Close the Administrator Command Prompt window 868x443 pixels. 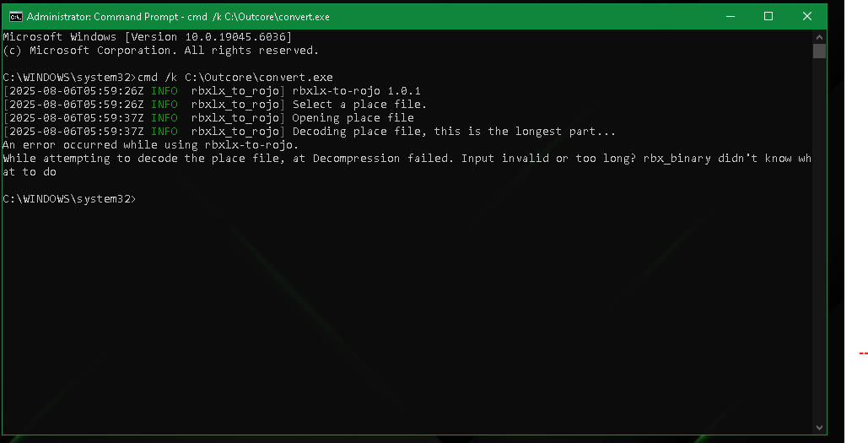coord(807,16)
